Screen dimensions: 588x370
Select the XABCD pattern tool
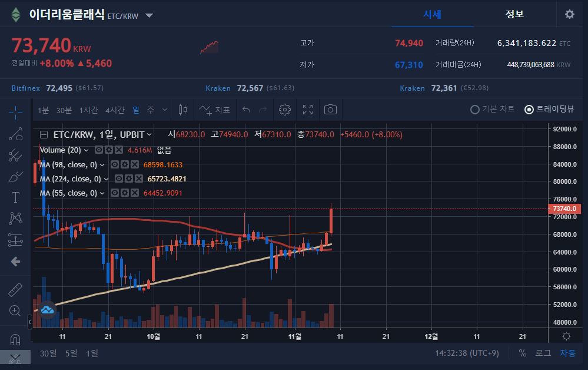point(15,219)
